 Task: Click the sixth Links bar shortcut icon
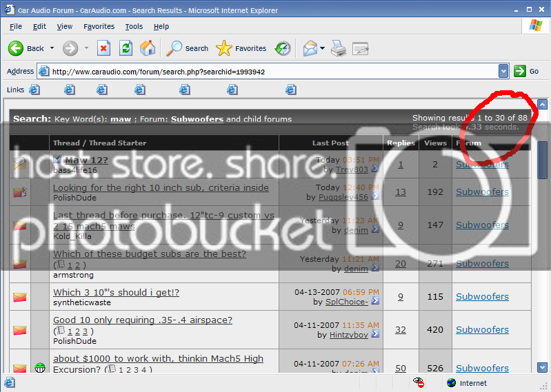pyautogui.click(x=232, y=90)
